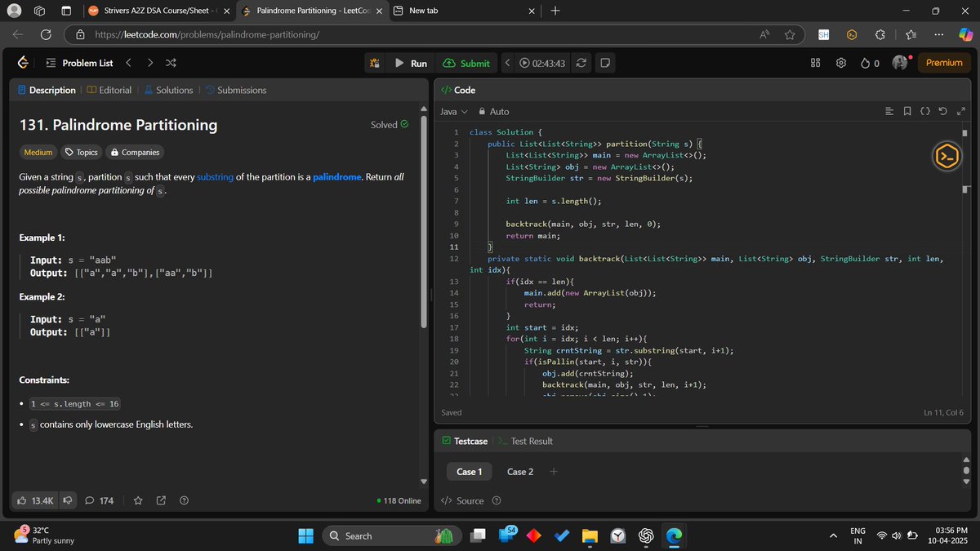The height and width of the screenshot is (551, 980).
Task: Reset code to default with undo icon
Action: pyautogui.click(x=942, y=111)
